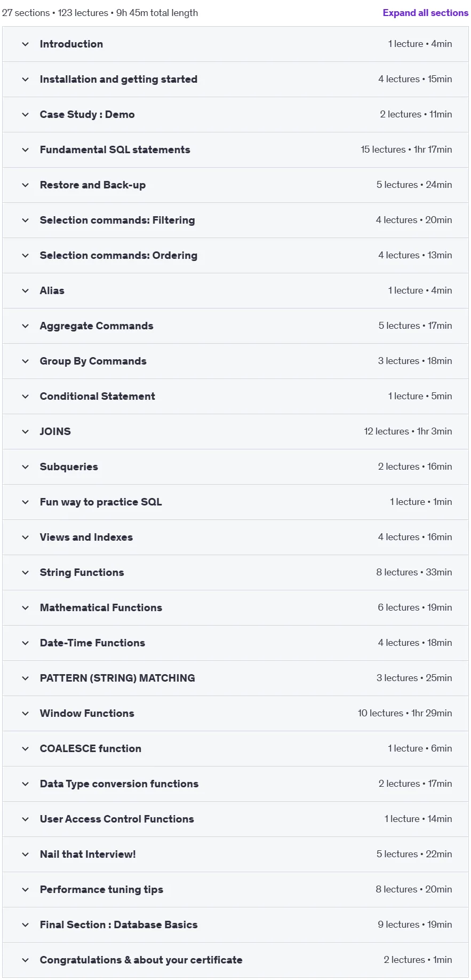Viewport: 471px width, 980px height.
Task: Expand Fundamental SQL statements chevron icon
Action: click(25, 150)
